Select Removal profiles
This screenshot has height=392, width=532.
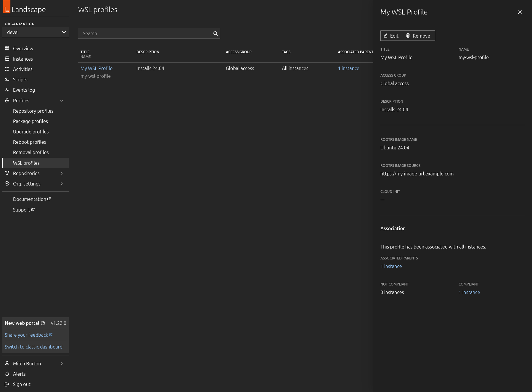[x=31, y=152]
